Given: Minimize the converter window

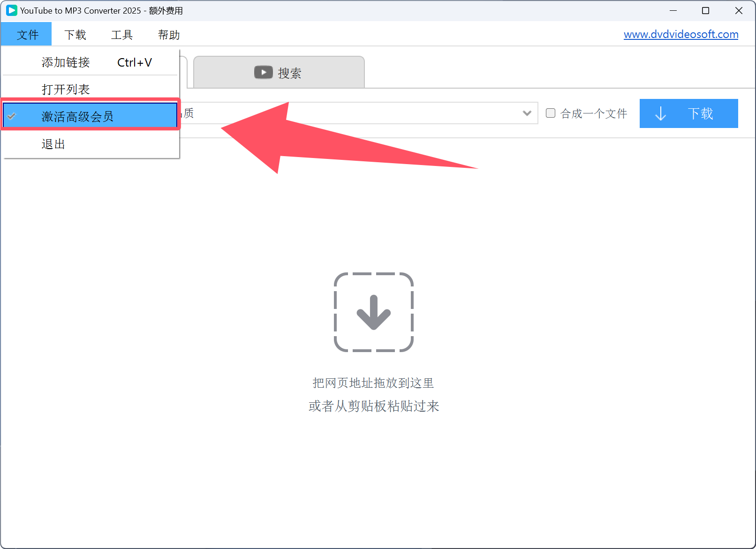Looking at the screenshot, I should (673, 10).
